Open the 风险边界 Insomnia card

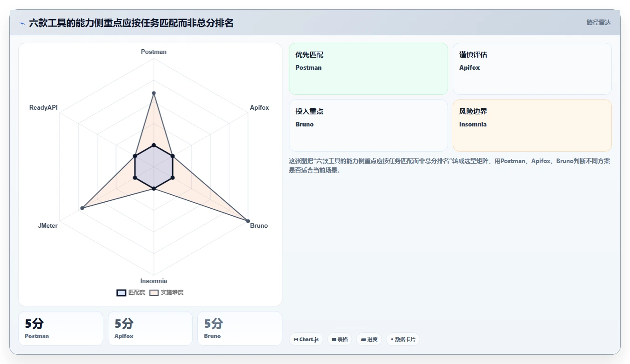point(532,126)
